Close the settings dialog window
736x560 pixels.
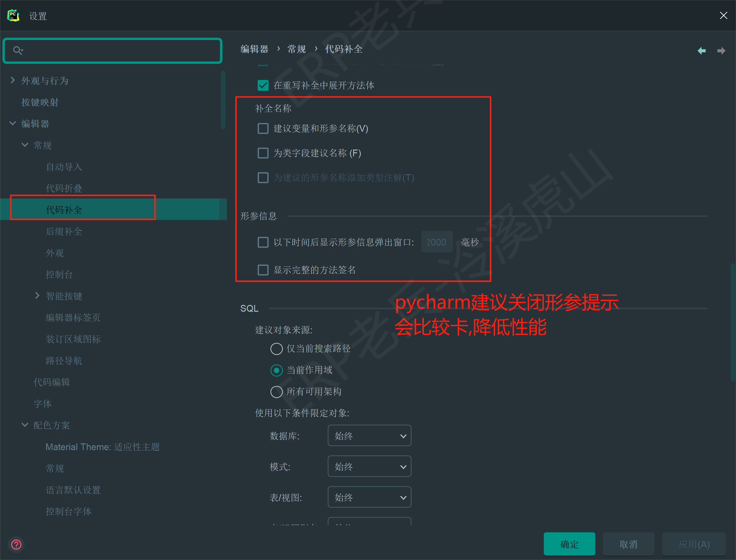click(723, 15)
